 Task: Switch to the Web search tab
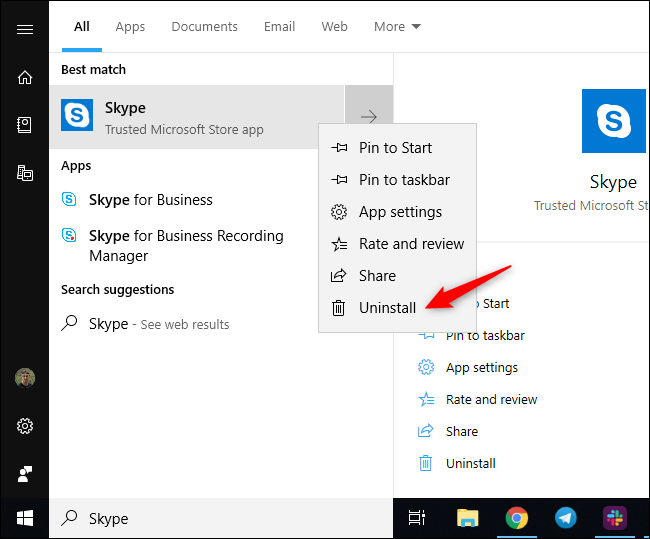click(334, 27)
